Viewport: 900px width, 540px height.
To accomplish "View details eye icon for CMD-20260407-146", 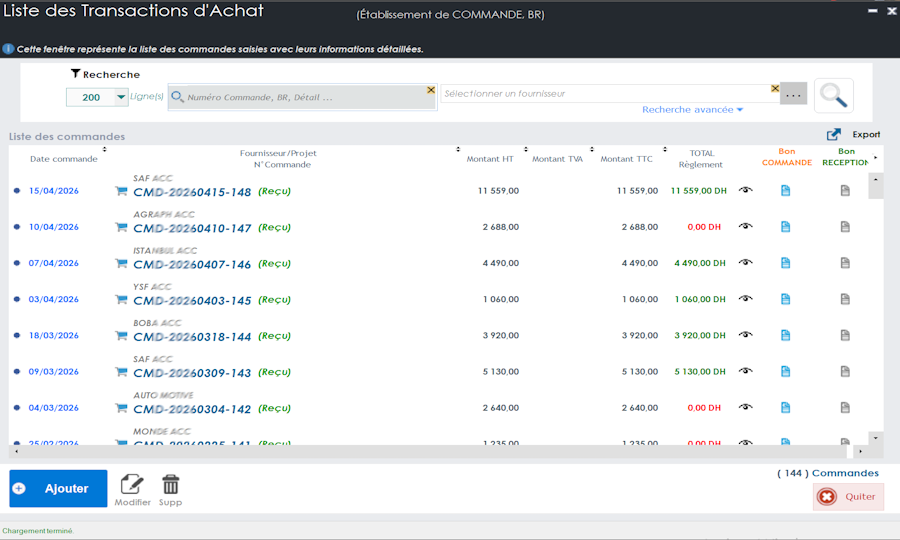I will [x=746, y=262].
